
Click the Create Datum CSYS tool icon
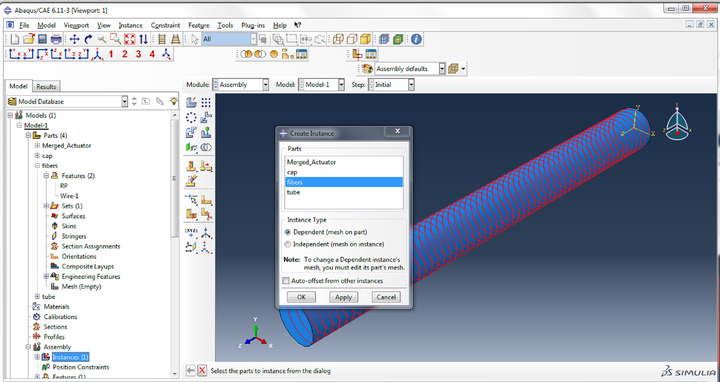click(x=206, y=232)
